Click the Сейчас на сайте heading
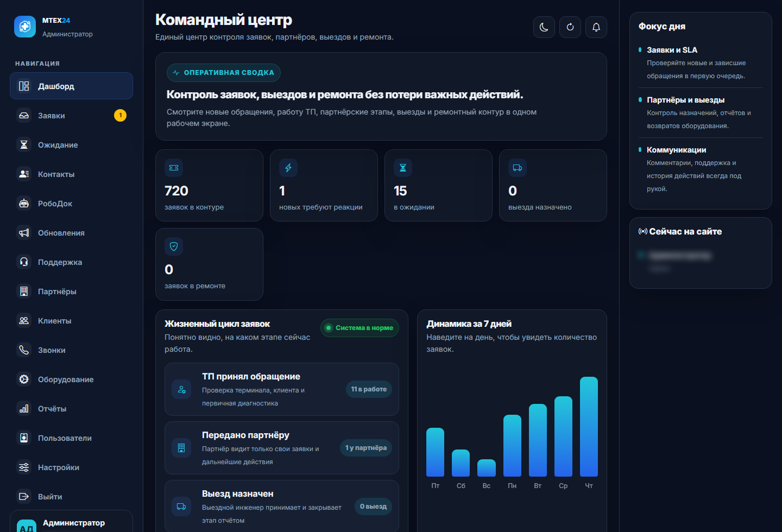782x532 pixels. coord(685,231)
